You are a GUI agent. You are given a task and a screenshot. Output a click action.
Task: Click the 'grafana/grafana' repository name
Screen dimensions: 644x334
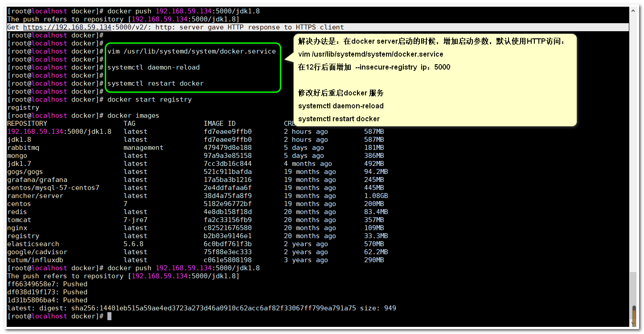point(37,180)
